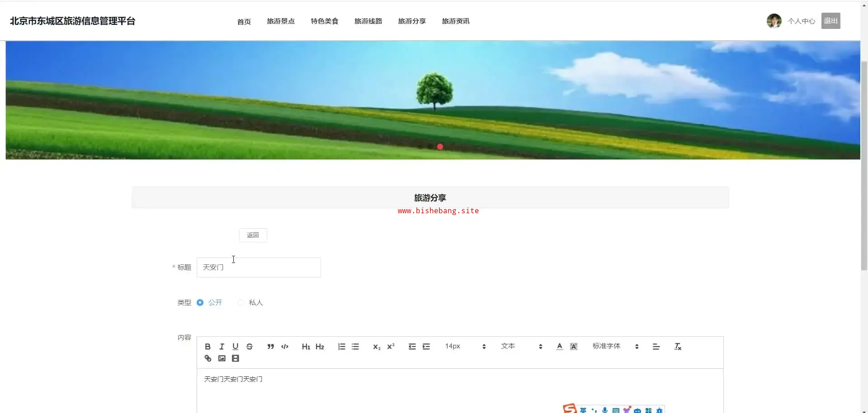868x413 pixels.
Task: Open the Sogou toolbox grid icon
Action: pyautogui.click(x=648, y=410)
